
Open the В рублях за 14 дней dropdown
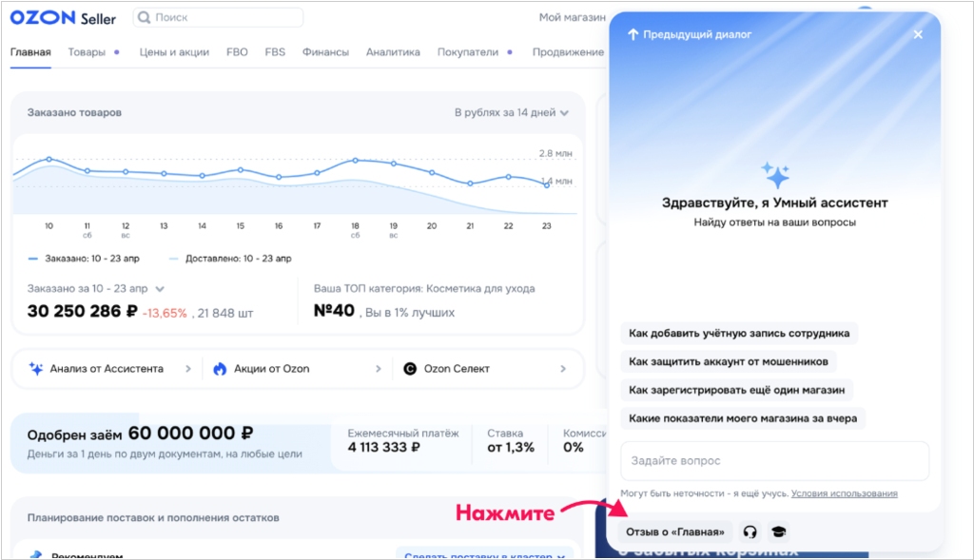coord(512,112)
